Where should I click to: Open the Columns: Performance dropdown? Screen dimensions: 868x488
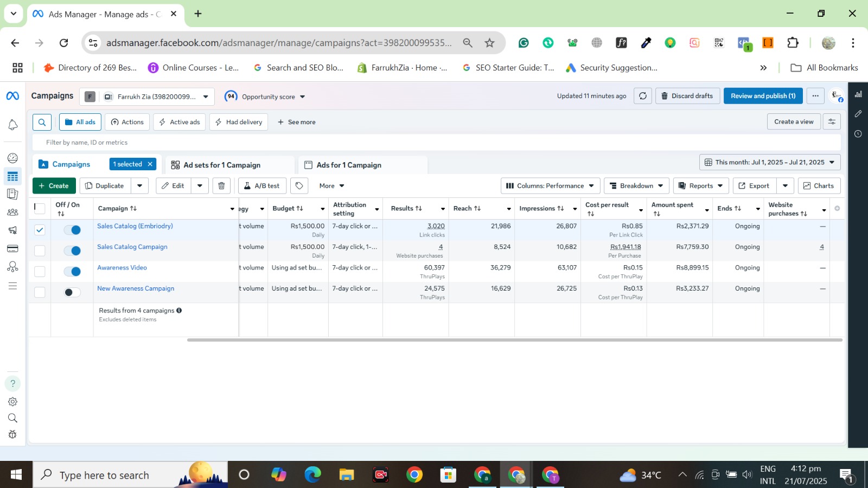pyautogui.click(x=550, y=186)
